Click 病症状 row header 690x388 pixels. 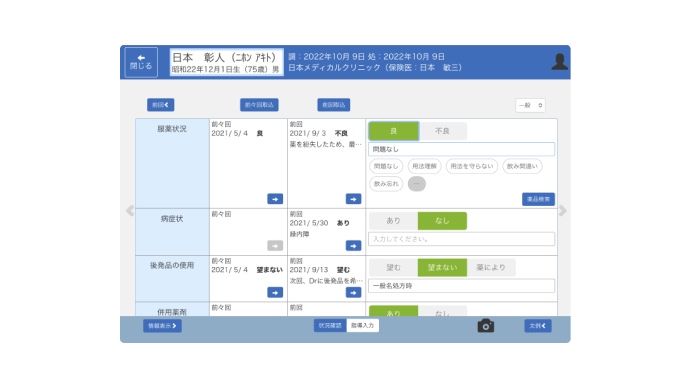tap(172, 232)
